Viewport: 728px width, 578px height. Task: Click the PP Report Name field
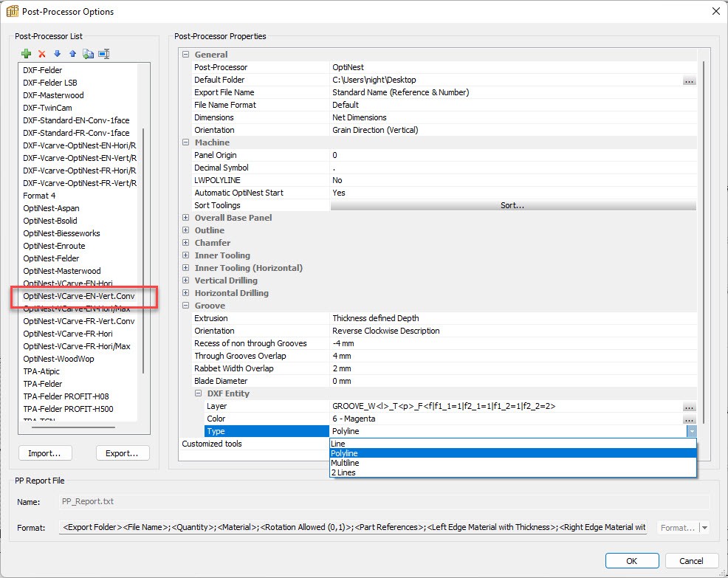(x=384, y=501)
